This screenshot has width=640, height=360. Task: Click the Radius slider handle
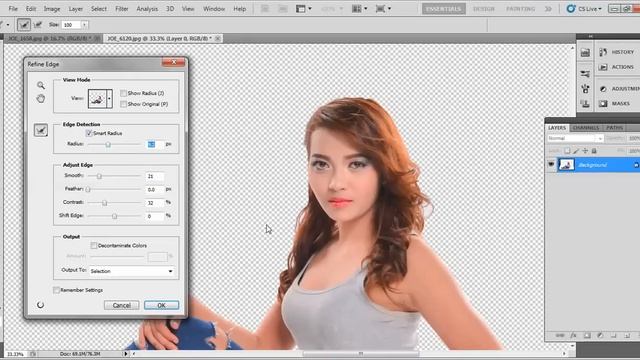pyautogui.click(x=108, y=144)
